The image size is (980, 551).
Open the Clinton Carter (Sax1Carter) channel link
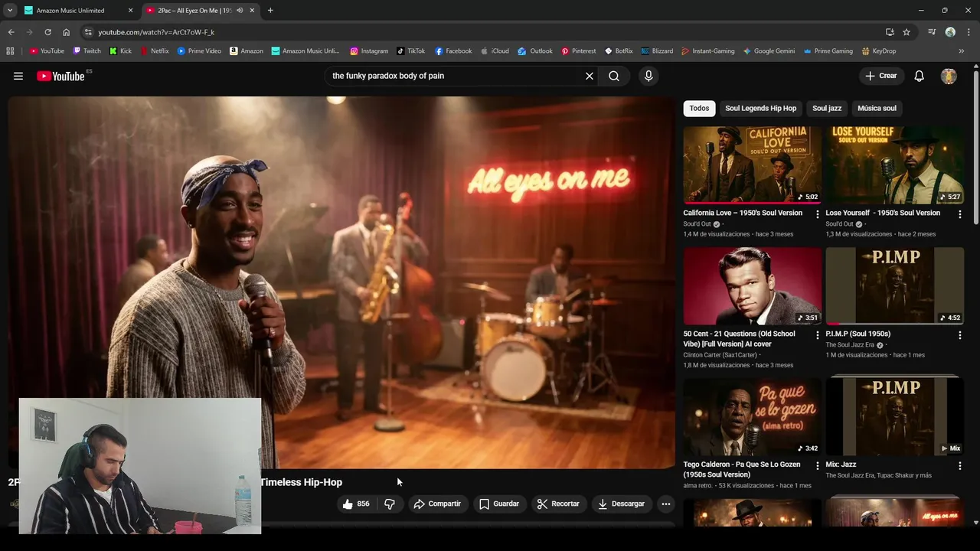[720, 355]
